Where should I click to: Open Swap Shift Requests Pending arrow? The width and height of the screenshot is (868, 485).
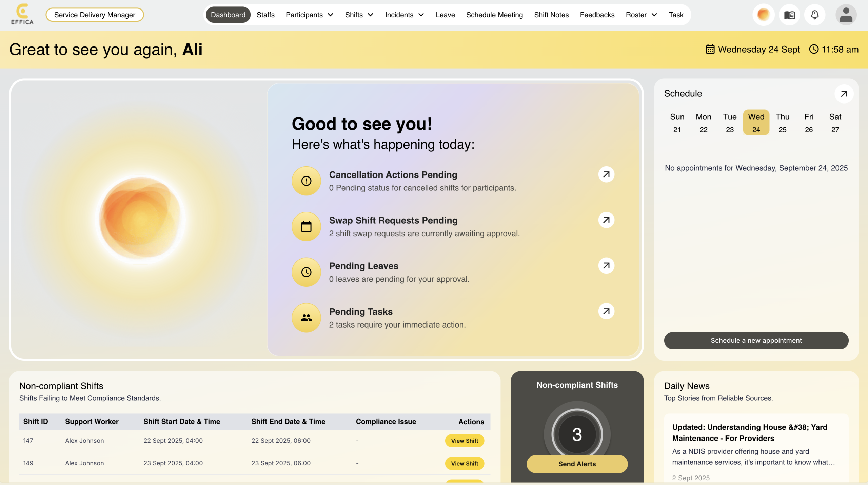click(606, 220)
